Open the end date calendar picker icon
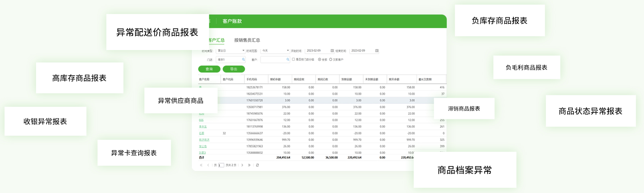The image size is (644, 193). pos(377,51)
